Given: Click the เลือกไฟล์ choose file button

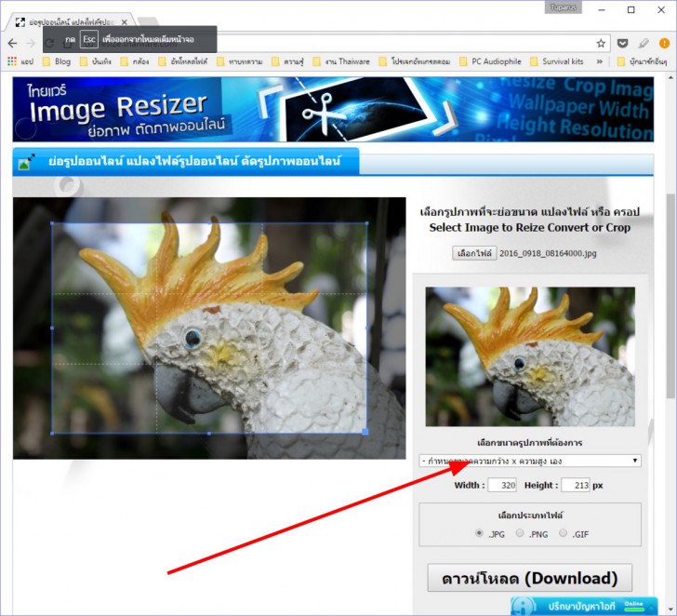Looking at the screenshot, I should [x=474, y=253].
